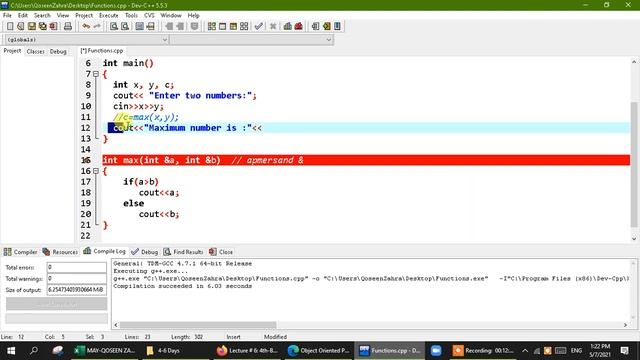Image resolution: width=640 pixels, height=360 pixels.
Task: Click the Total warnings field
Action: tap(77, 279)
